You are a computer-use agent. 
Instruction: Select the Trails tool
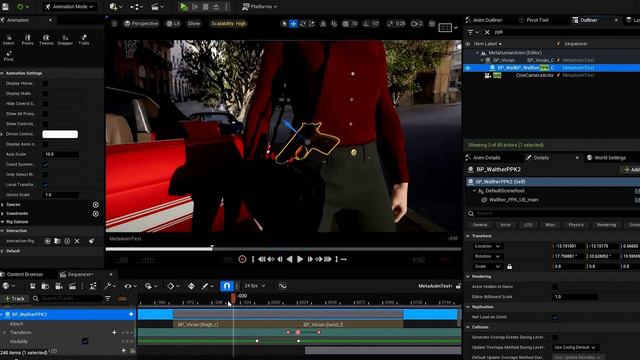(84, 40)
